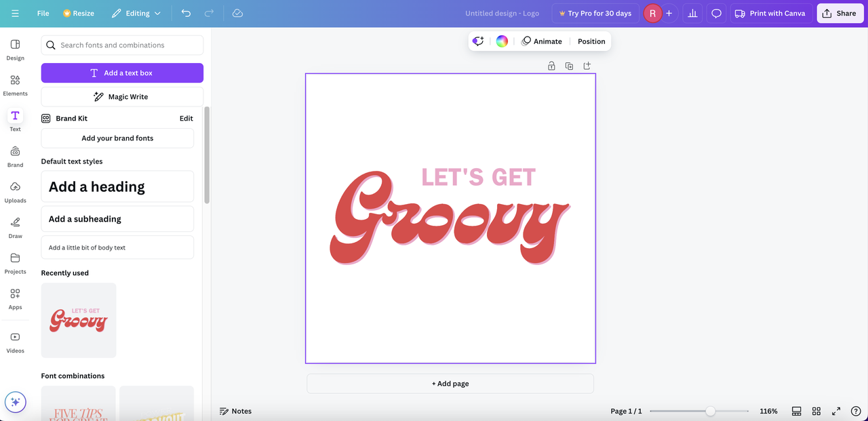Viewport: 868px width, 421px height.
Task: Open the Elements sidebar tab
Action: (x=15, y=85)
